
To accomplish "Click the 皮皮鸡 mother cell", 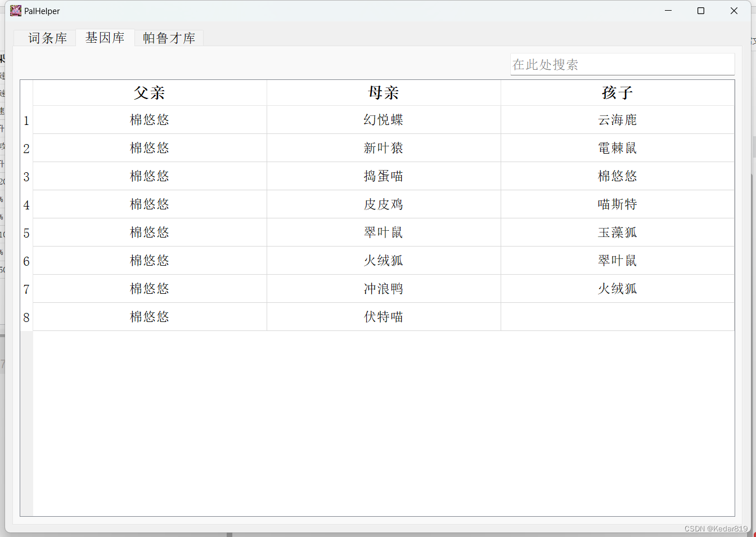I will (x=384, y=204).
